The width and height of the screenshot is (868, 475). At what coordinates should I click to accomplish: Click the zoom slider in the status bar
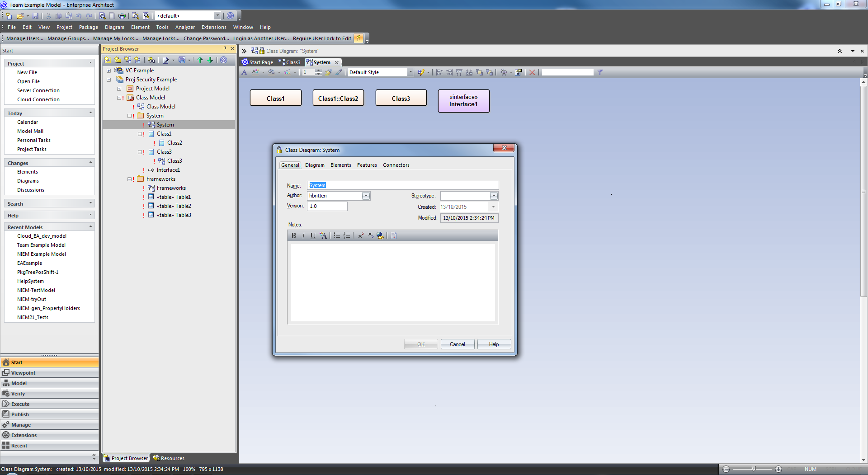754,469
